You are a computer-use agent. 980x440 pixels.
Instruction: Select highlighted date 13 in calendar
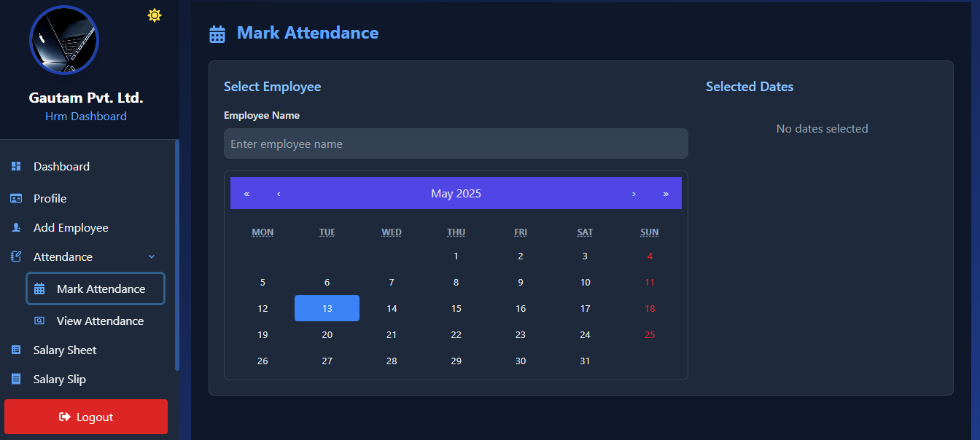[327, 308]
